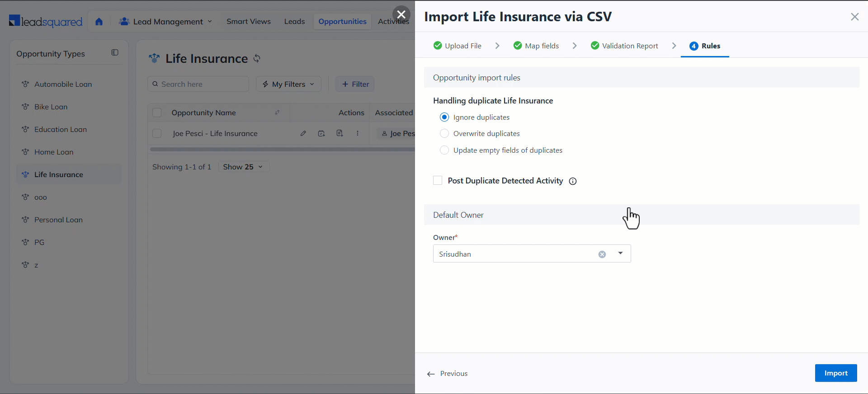Image resolution: width=868 pixels, height=394 pixels.
Task: Click the z opportunity type icon
Action: click(25, 265)
